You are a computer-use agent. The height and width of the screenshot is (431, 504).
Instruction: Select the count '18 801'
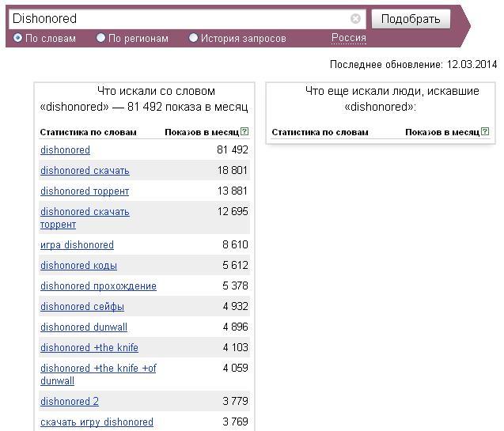click(233, 170)
